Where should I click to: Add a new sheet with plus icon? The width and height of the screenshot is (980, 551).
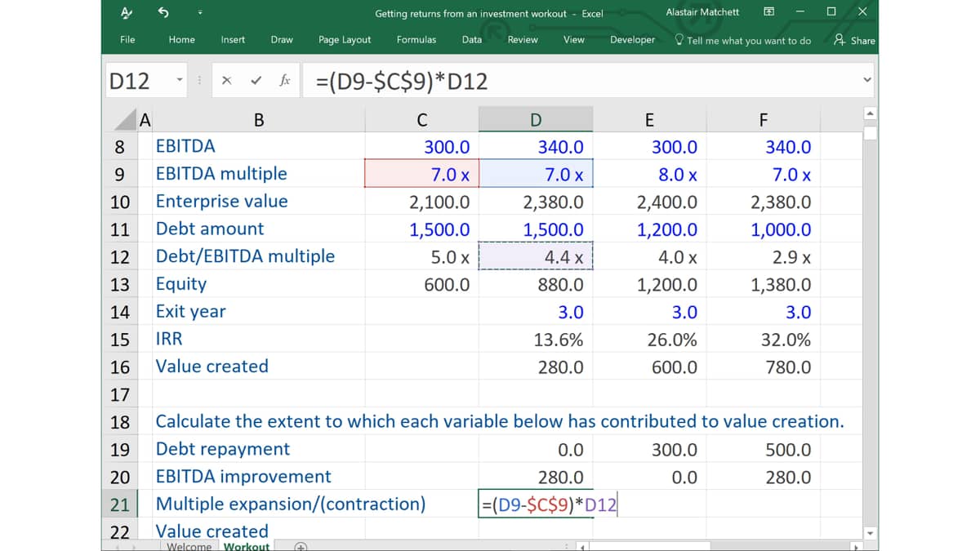pos(300,546)
